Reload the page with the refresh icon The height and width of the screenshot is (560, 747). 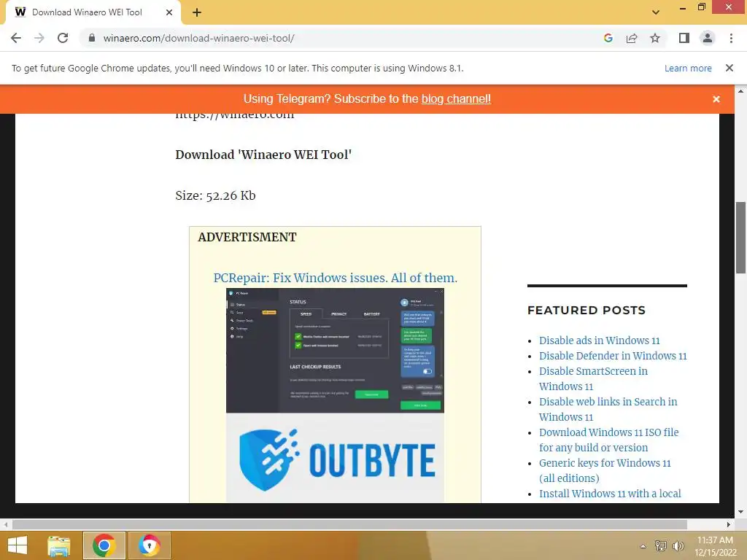coord(63,38)
